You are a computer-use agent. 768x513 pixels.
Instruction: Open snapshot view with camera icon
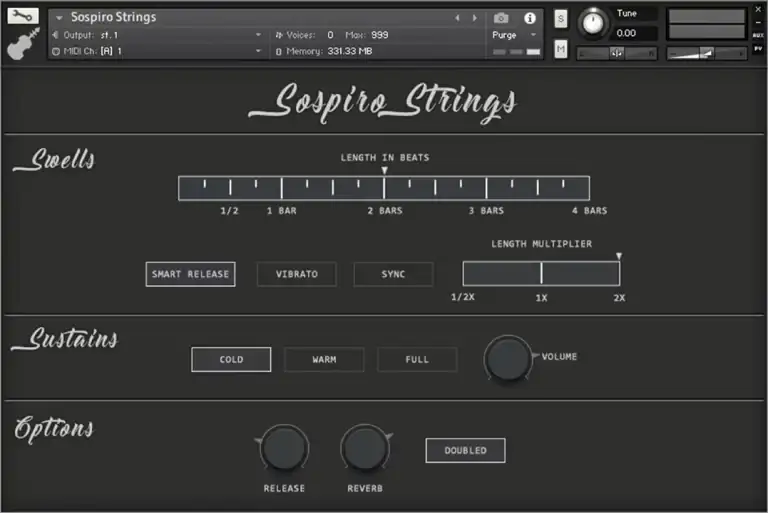[501, 19]
